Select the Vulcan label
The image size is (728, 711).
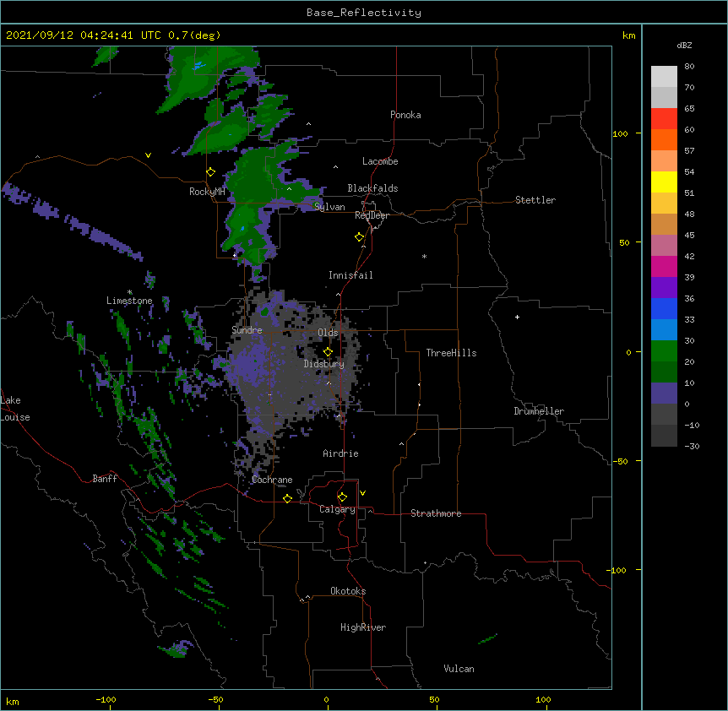tap(459, 669)
